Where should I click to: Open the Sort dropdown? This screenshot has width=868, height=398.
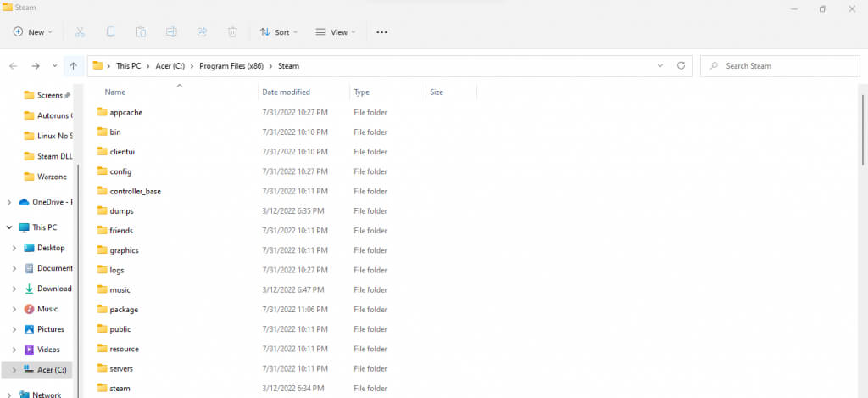(279, 32)
